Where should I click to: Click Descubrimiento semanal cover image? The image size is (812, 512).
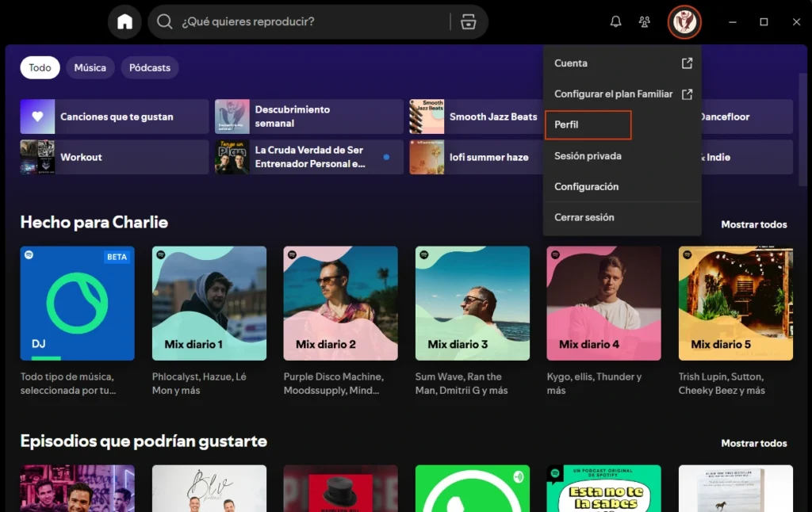click(232, 117)
